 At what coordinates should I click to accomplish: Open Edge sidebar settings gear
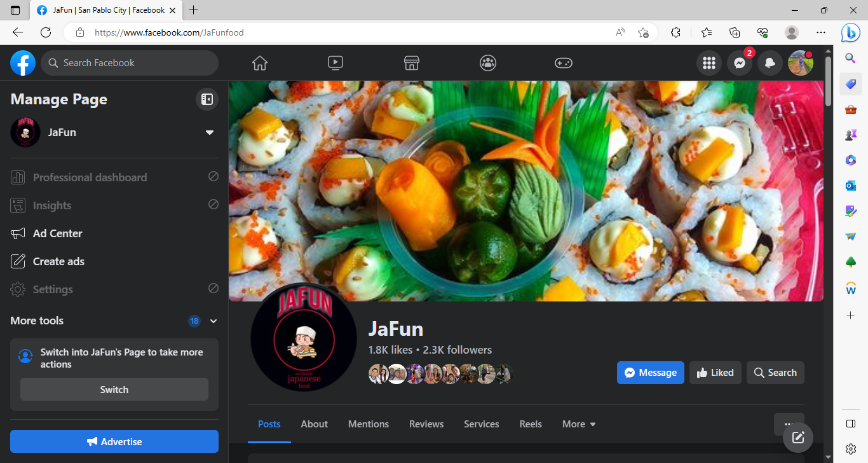pyautogui.click(x=851, y=449)
